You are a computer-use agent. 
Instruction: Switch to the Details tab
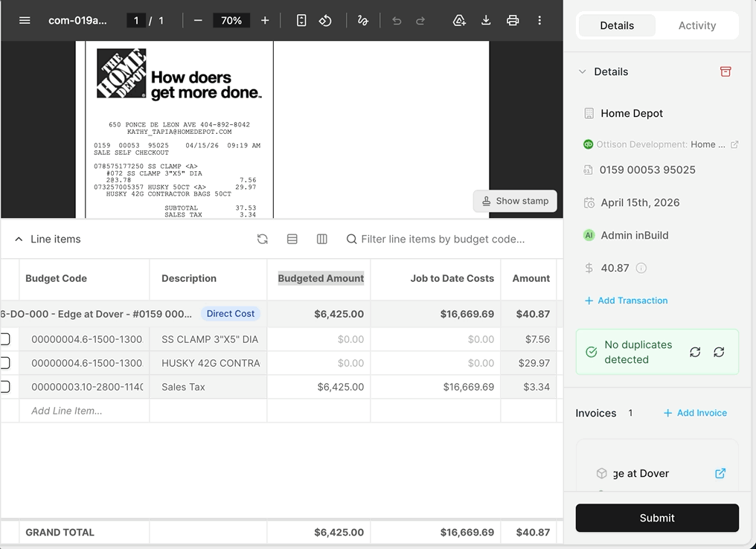pyautogui.click(x=617, y=25)
